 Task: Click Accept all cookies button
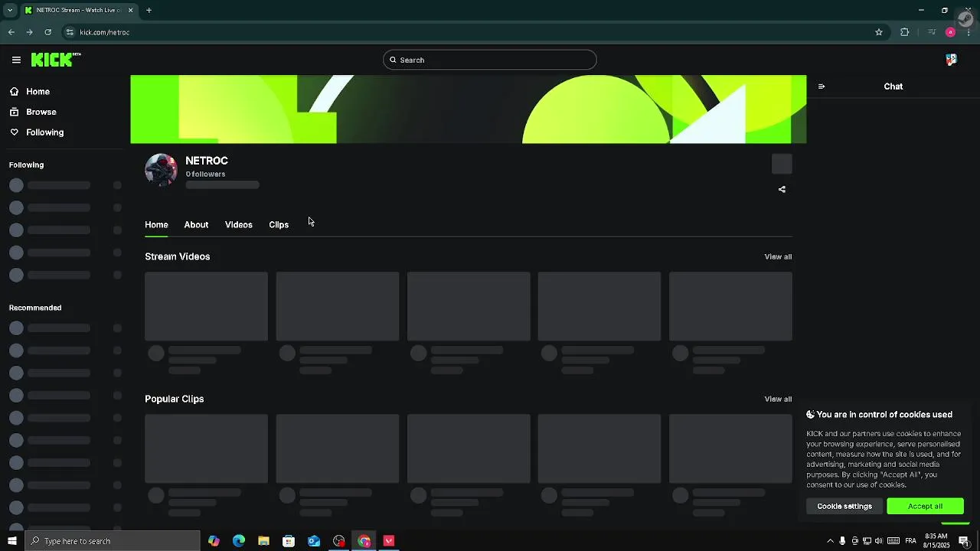pos(925,506)
